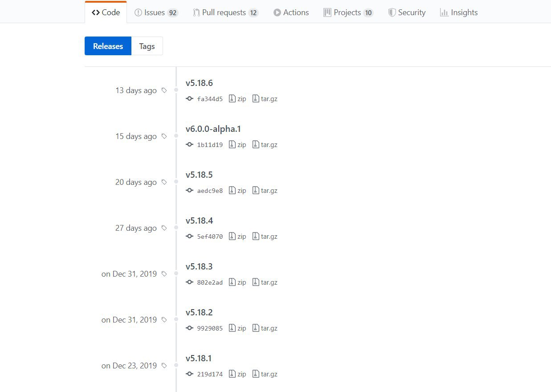Open commit 219d174
The image size is (551, 392).
pyautogui.click(x=210, y=374)
